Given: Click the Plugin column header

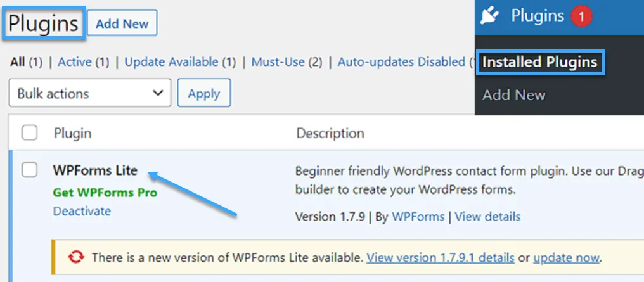Looking at the screenshot, I should click(73, 134).
